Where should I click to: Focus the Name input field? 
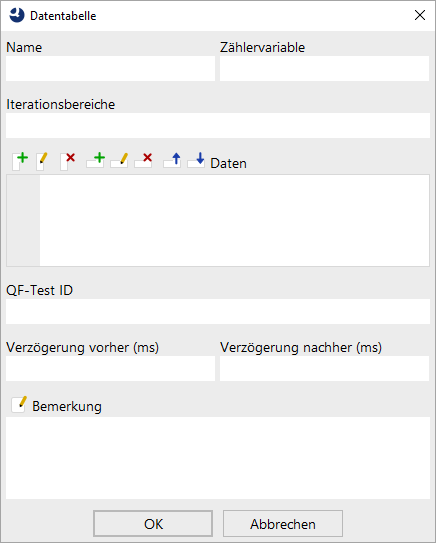point(110,69)
